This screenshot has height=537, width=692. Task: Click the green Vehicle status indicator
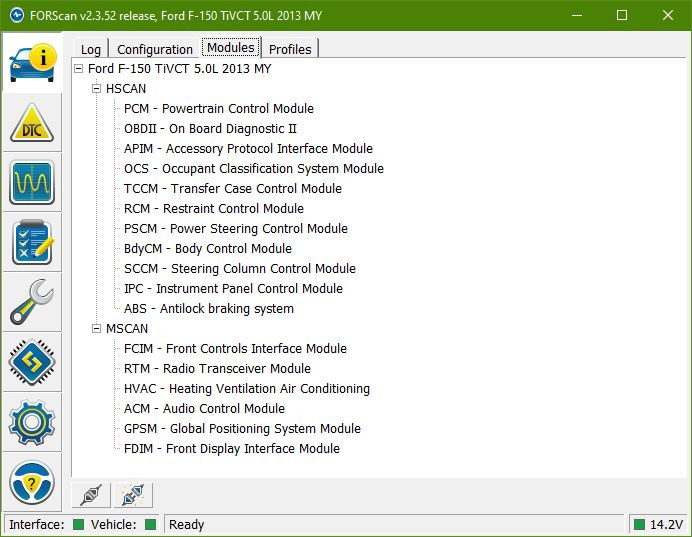pyautogui.click(x=150, y=524)
